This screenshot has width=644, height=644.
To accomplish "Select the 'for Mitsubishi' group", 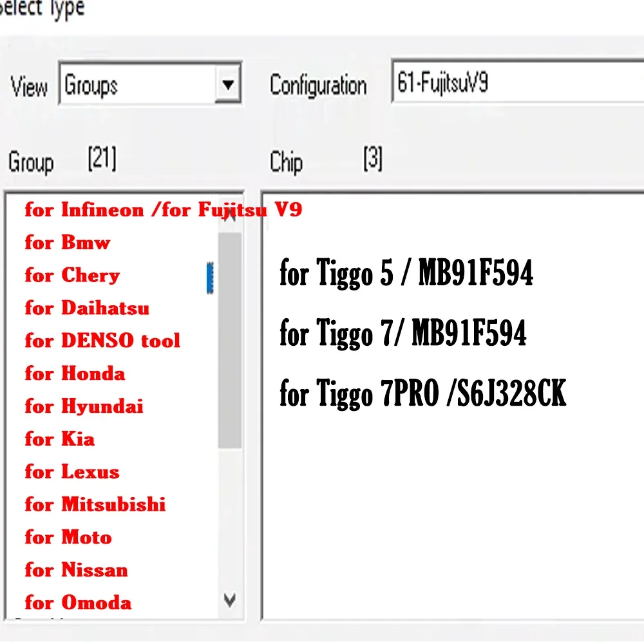I will [95, 504].
